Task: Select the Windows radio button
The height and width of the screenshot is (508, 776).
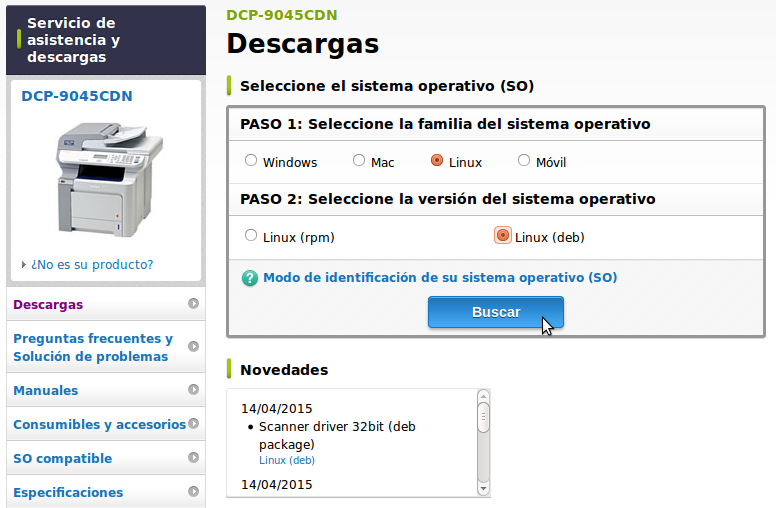Action: pyautogui.click(x=251, y=160)
